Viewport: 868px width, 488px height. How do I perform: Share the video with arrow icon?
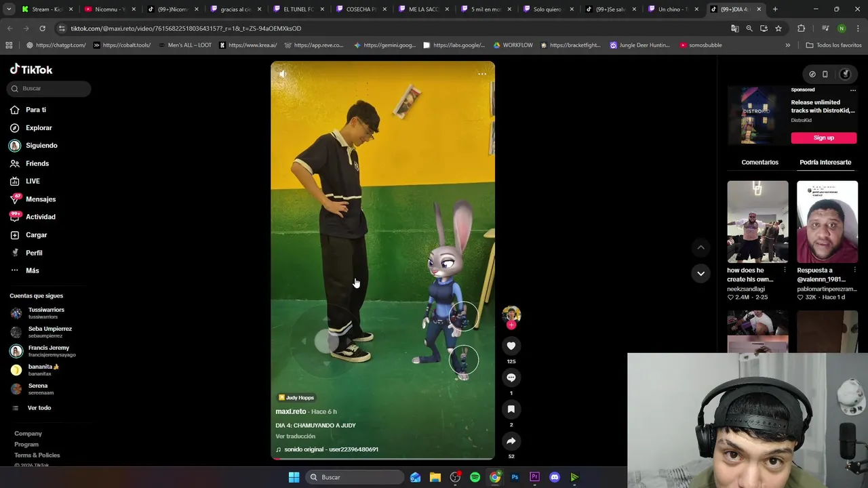511,441
